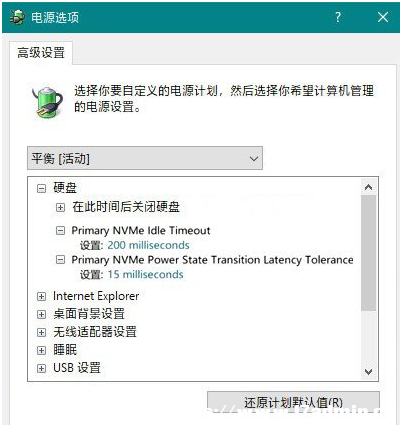Viewport: 400px width, 425px height.
Task: Expand 桌面背景设置 node
Action: click(41, 314)
